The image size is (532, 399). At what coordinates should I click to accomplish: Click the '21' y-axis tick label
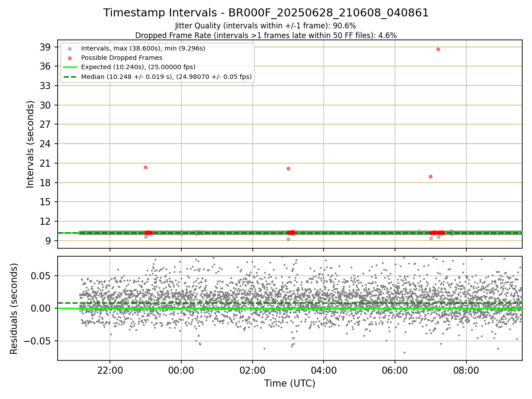(46, 163)
